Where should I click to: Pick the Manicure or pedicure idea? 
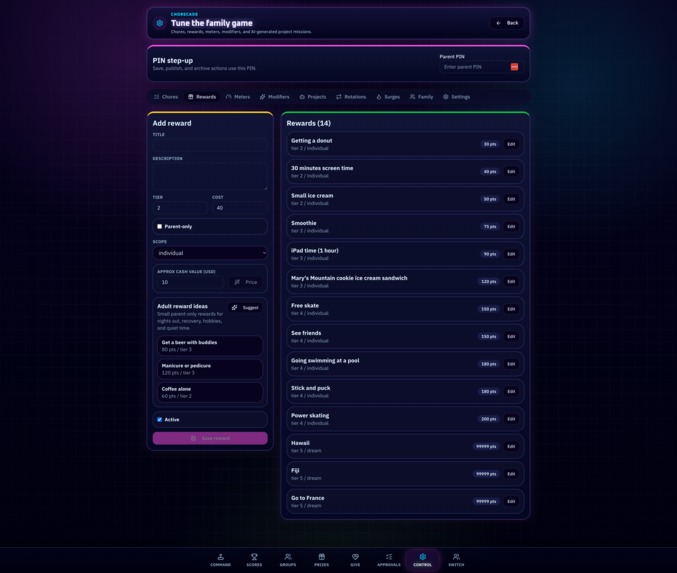(x=210, y=369)
